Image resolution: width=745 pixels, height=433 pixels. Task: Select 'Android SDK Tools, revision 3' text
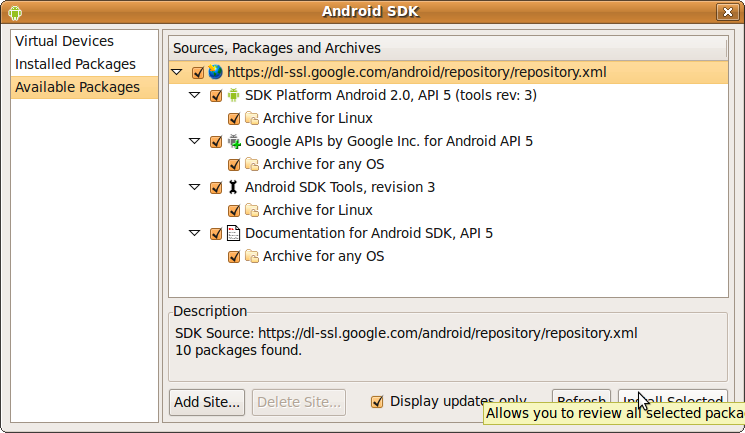[340, 187]
